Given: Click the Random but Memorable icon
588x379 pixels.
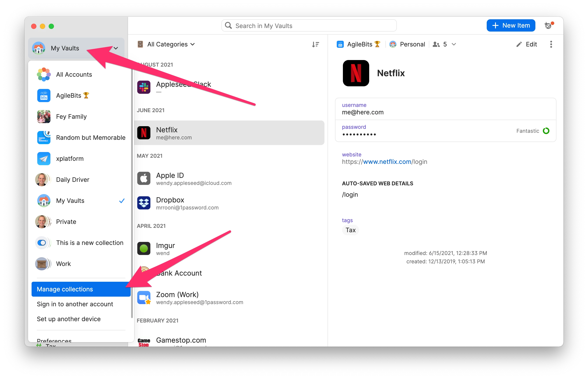Looking at the screenshot, I should [x=44, y=137].
